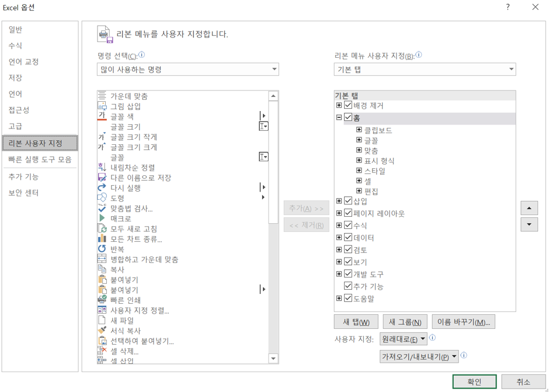The width and height of the screenshot is (549, 392).
Task: Confirm with the 확인 button
Action: (x=474, y=381)
